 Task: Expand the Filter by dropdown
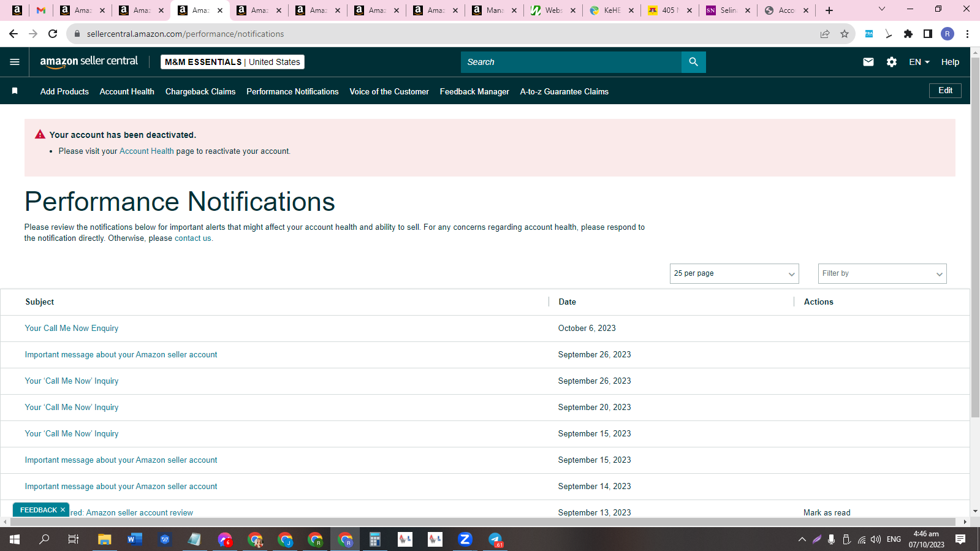click(x=882, y=273)
